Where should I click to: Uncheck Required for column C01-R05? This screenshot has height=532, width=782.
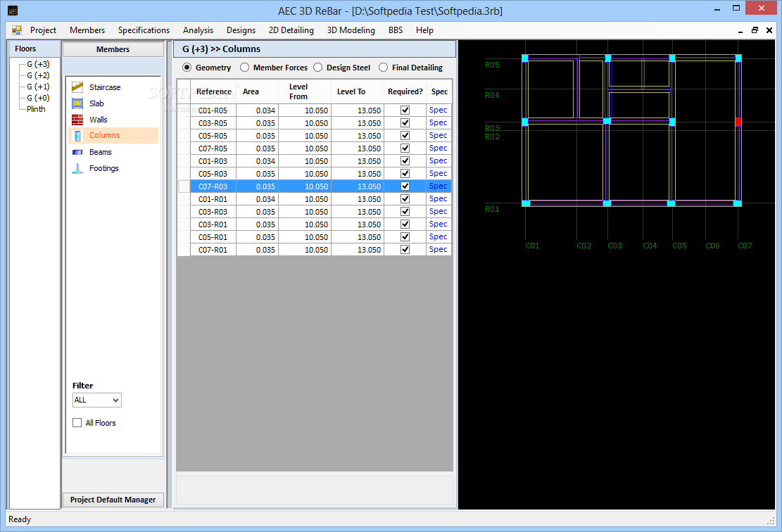[405, 110]
